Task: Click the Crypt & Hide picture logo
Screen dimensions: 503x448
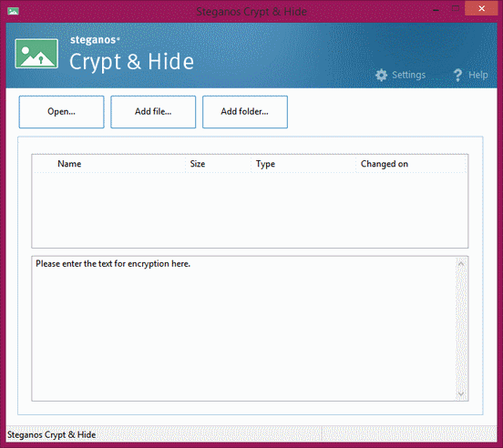Action: [36, 54]
